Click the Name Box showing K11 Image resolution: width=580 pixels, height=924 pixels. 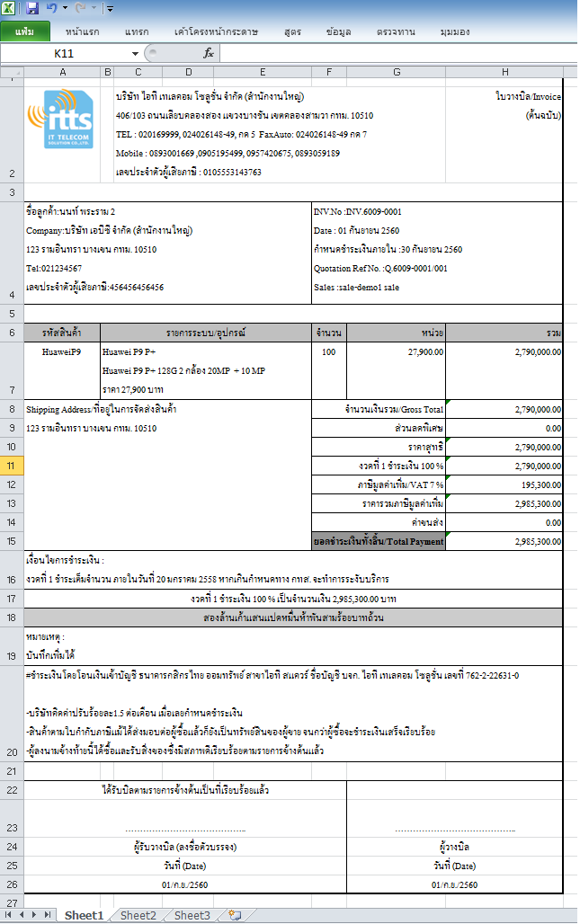64,54
